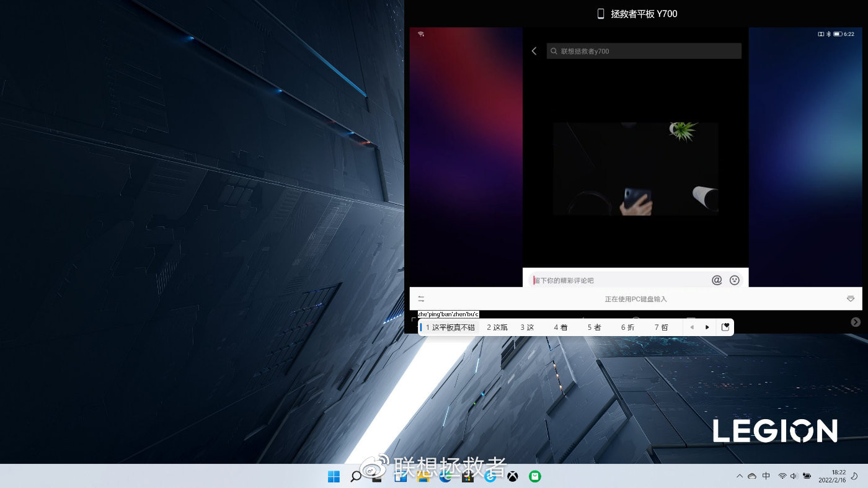Select IME candidate 7 哲
868x488 pixels.
(x=661, y=327)
